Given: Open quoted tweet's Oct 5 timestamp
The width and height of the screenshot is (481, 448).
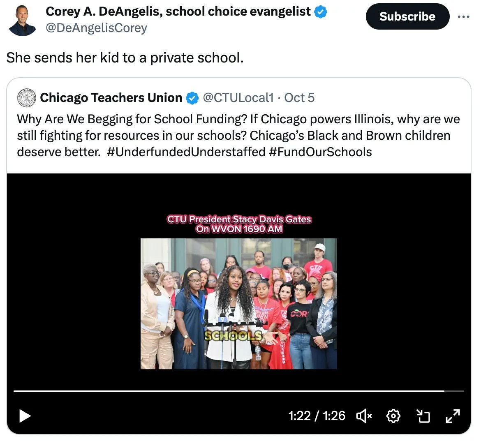Looking at the screenshot, I should pos(299,98).
